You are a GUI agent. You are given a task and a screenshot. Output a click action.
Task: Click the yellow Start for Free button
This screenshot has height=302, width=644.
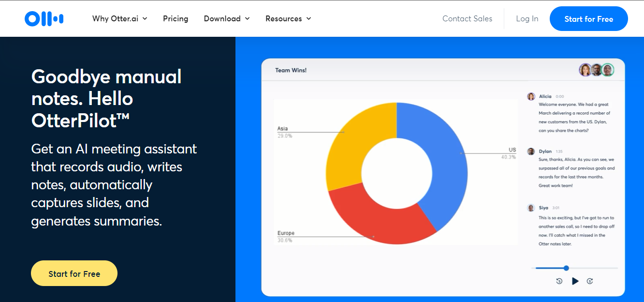pos(74,273)
